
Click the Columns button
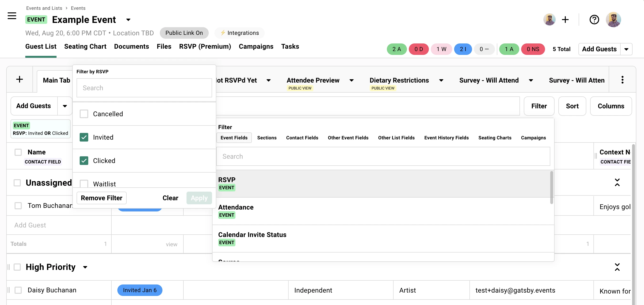pos(611,106)
